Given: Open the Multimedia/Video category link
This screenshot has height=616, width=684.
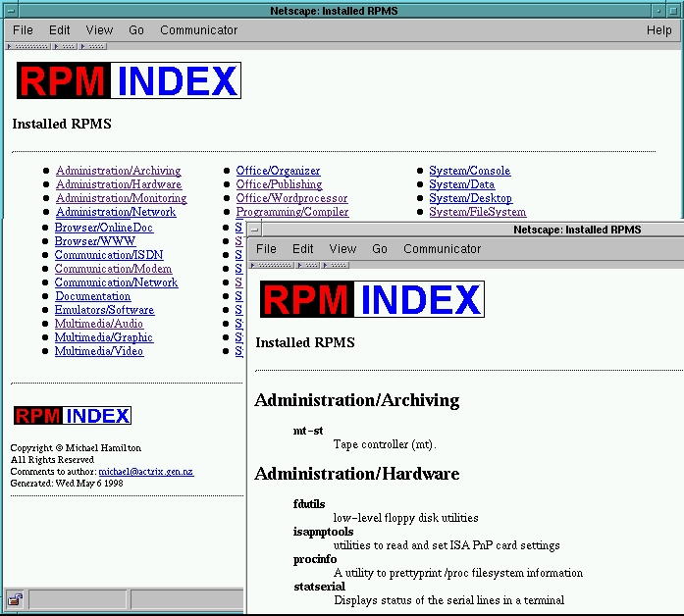Looking at the screenshot, I should tap(98, 351).
